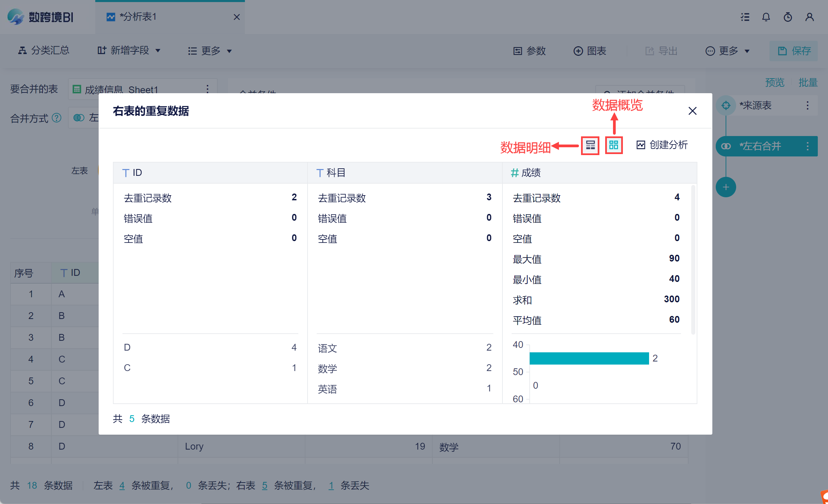Click the 保存 save button
Screen dimensions: 828x504
pyautogui.click(x=794, y=51)
